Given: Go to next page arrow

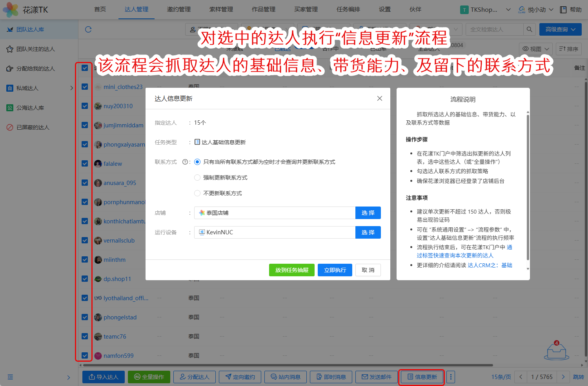Looking at the screenshot, I should 563,377.
